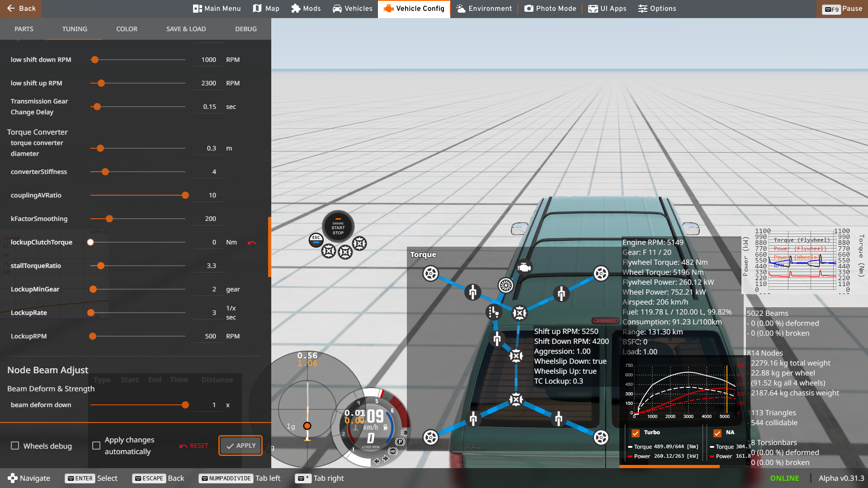This screenshot has width=868, height=488.
Task: Click the LockupRPM value field showing 500
Action: click(208, 336)
